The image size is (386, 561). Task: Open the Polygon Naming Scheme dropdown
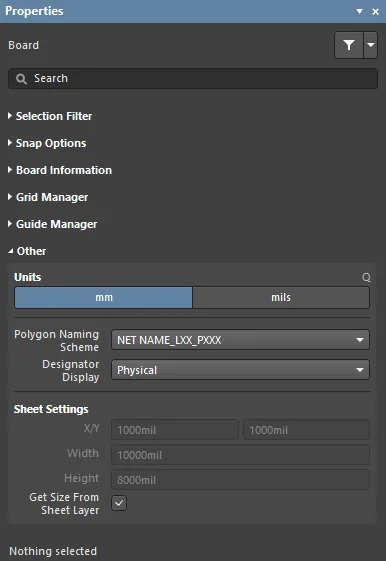click(240, 340)
